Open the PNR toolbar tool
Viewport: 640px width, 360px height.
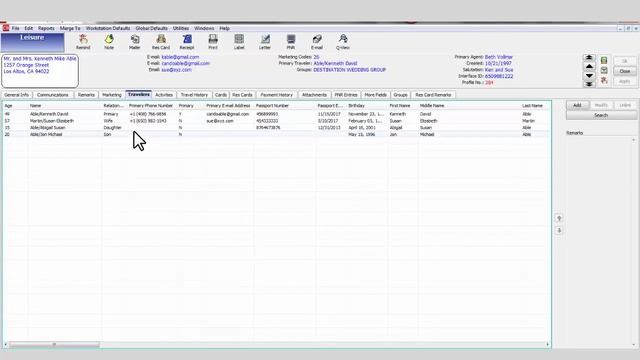291,42
